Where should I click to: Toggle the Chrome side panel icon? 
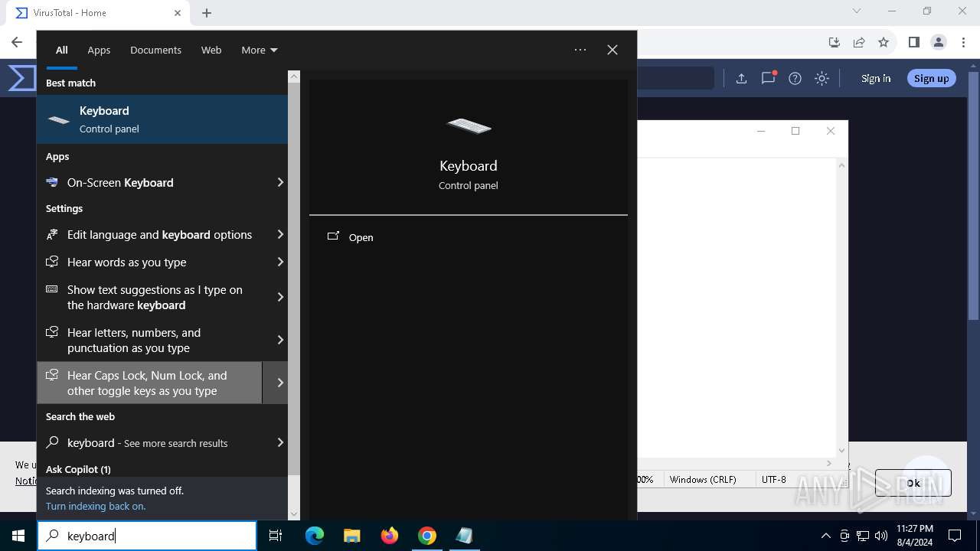tap(913, 42)
